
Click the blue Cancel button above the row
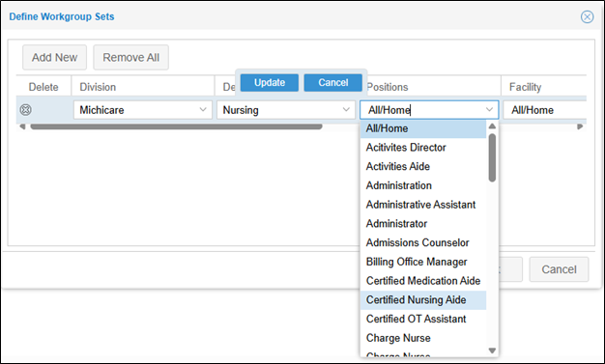pyautogui.click(x=333, y=82)
